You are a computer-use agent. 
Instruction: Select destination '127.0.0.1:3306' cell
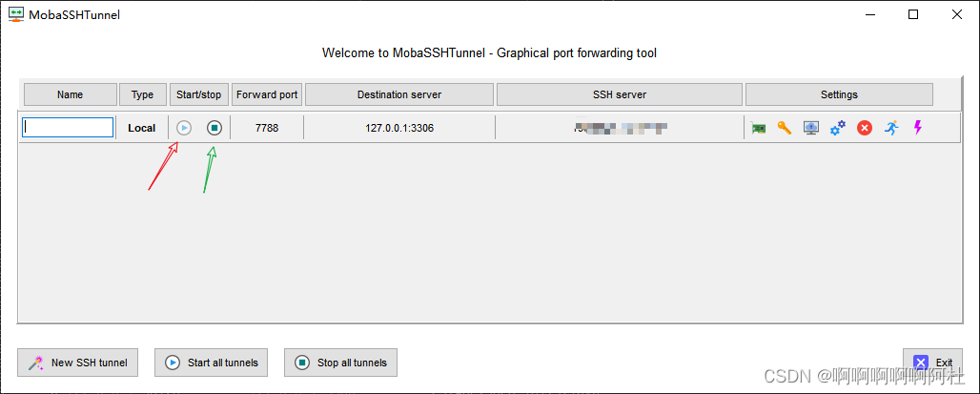pos(399,128)
